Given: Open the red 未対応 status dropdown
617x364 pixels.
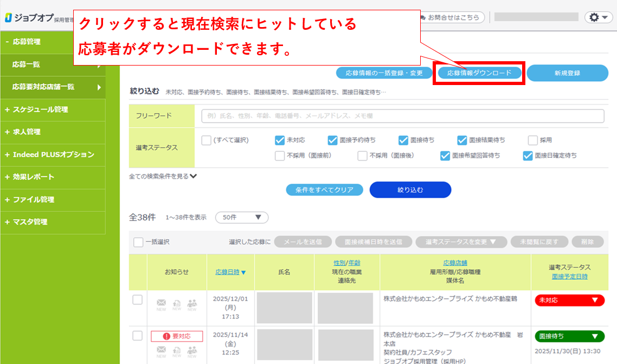Looking at the screenshot, I should (569, 300).
